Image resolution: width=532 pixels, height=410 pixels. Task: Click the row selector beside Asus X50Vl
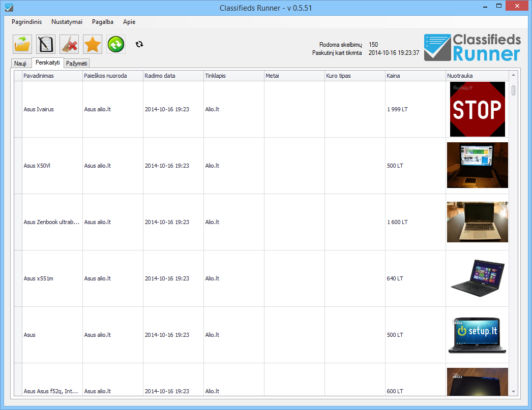pyautogui.click(x=18, y=166)
